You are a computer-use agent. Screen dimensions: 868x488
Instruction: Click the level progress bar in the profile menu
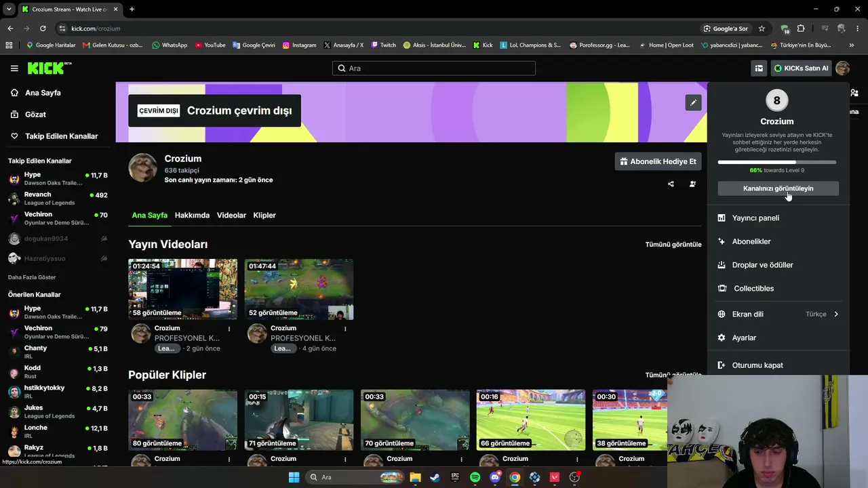point(777,163)
